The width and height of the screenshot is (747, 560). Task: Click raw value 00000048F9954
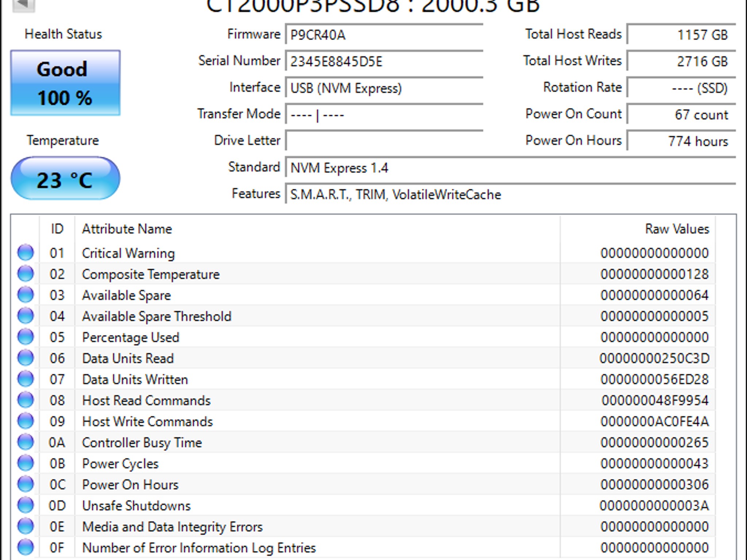tap(655, 400)
